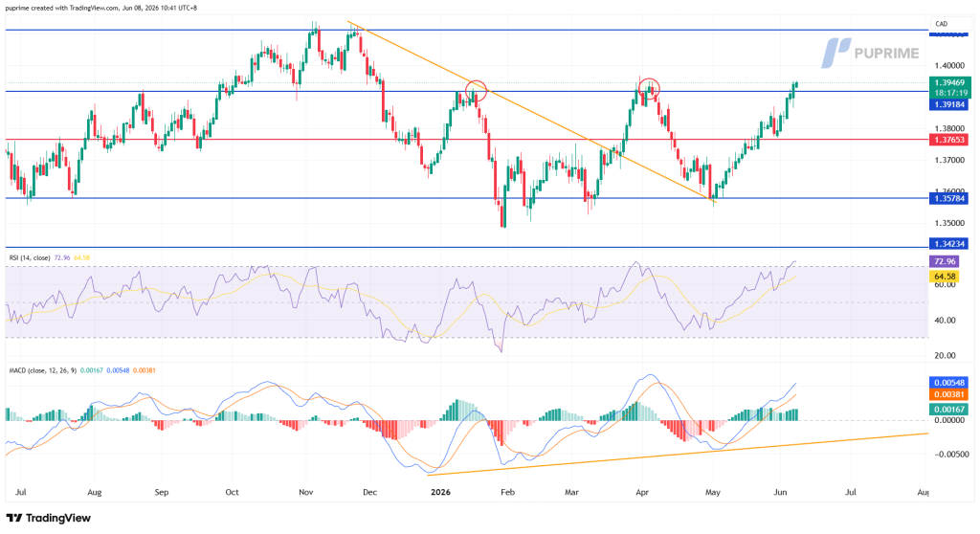This screenshot has height=534, width=980.
Task: Select the blue 1.35784 price level tag
Action: [949, 199]
